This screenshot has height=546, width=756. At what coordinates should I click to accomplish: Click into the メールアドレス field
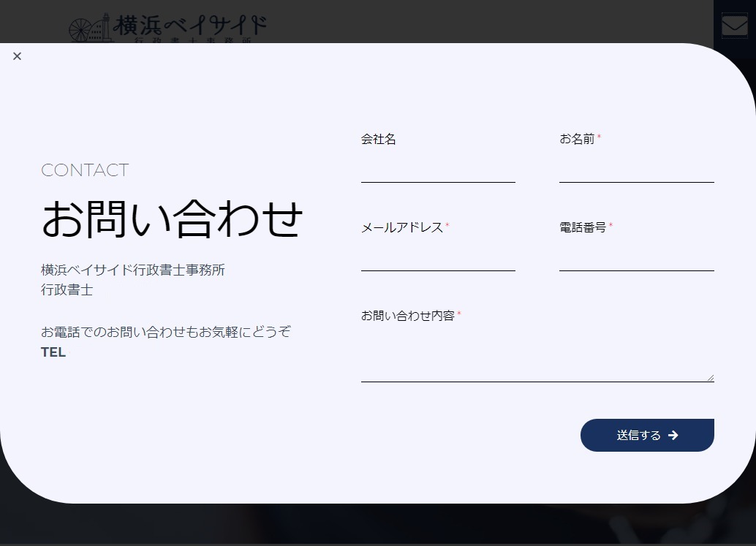point(437,258)
